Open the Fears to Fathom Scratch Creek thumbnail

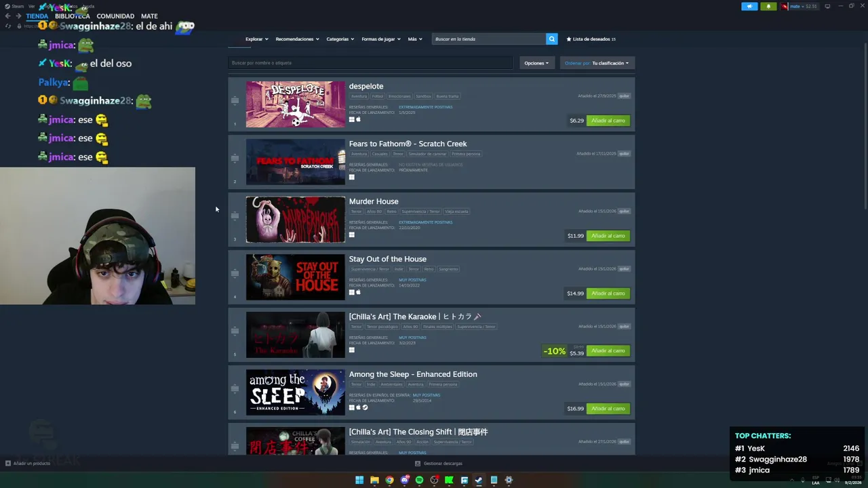[x=296, y=162]
